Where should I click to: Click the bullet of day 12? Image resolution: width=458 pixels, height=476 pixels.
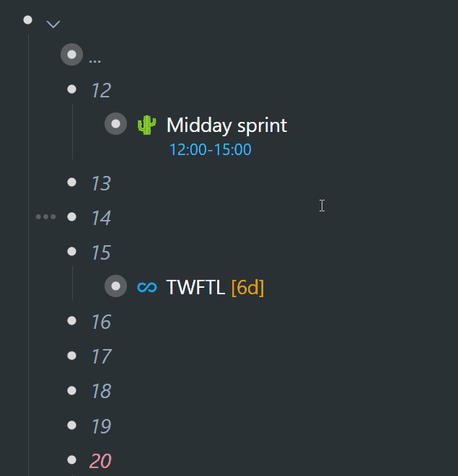tap(71, 89)
